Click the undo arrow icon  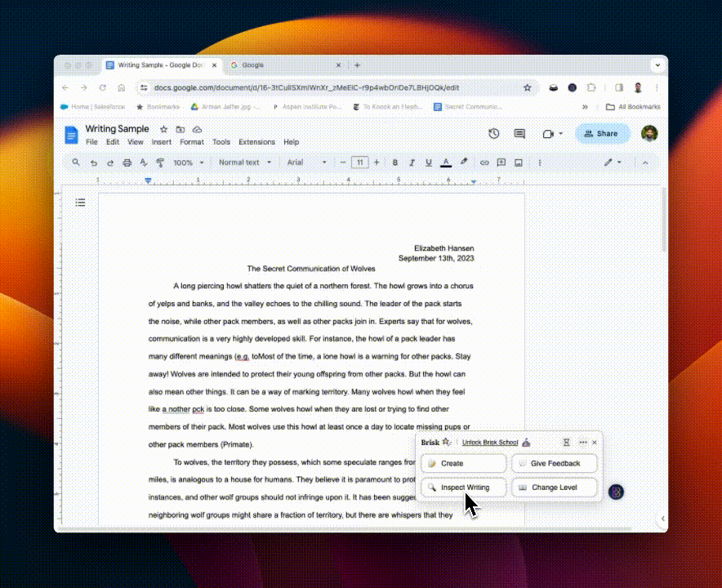coord(94,163)
